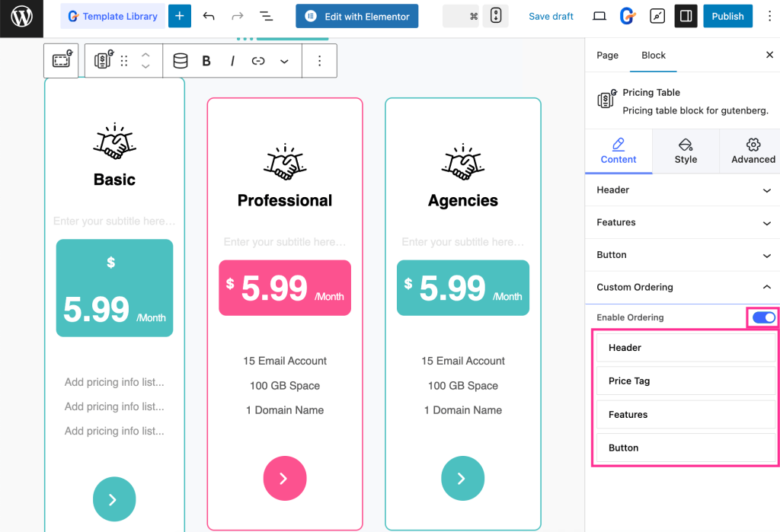Image resolution: width=780 pixels, height=532 pixels.
Task: Open block toolbar options kebab menu
Action: 319,61
